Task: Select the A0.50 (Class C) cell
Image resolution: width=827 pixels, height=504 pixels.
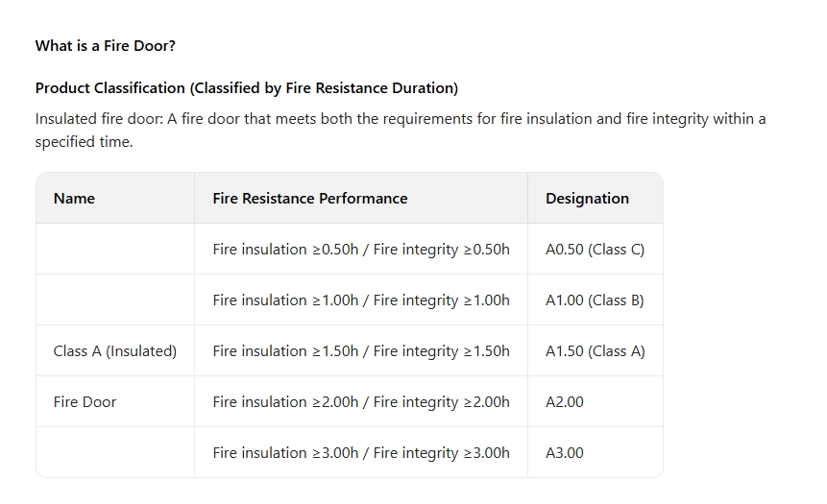Action: click(595, 249)
